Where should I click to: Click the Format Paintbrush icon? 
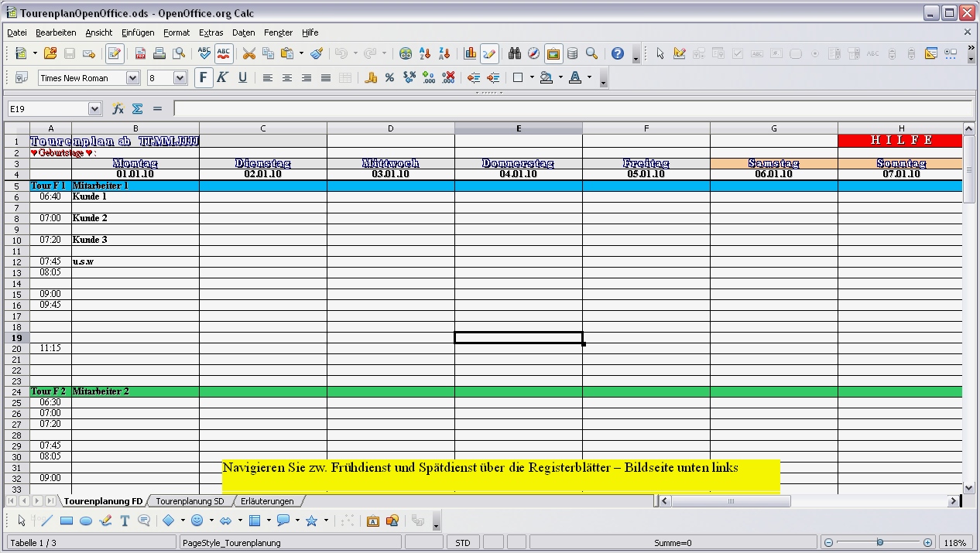click(317, 53)
